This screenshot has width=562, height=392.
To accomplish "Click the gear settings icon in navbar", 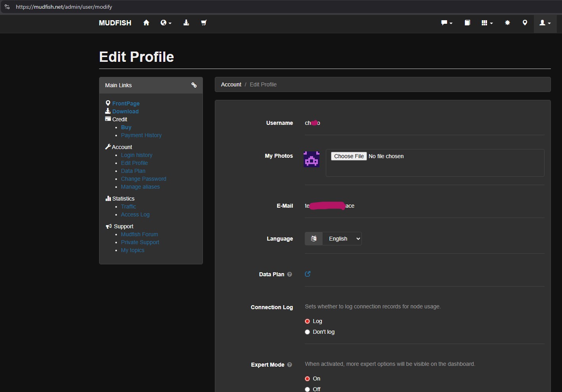I will point(507,23).
